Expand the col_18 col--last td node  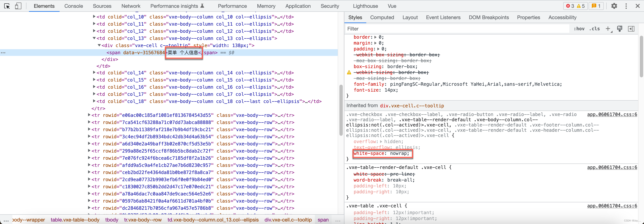(x=94, y=101)
